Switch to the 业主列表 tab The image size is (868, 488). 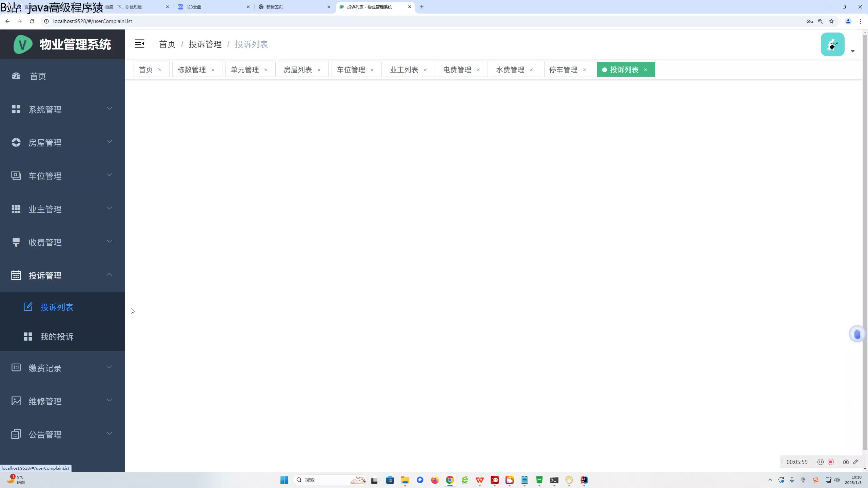(x=404, y=70)
